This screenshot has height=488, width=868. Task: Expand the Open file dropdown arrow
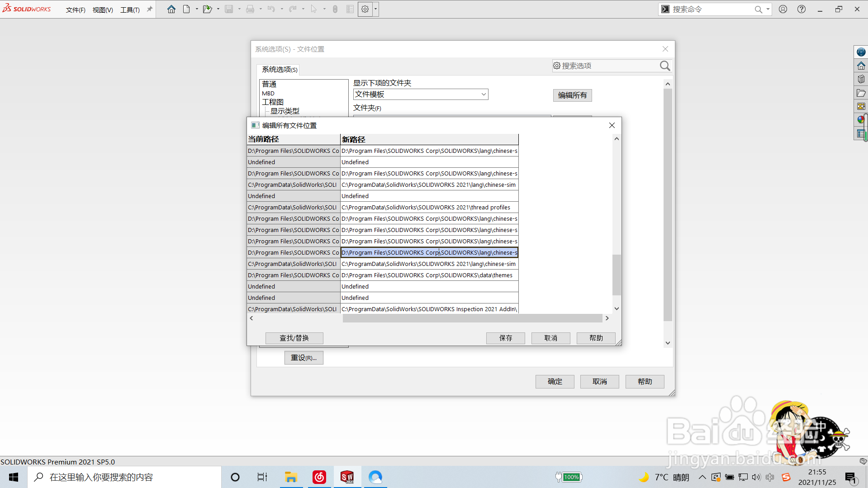pos(218,9)
